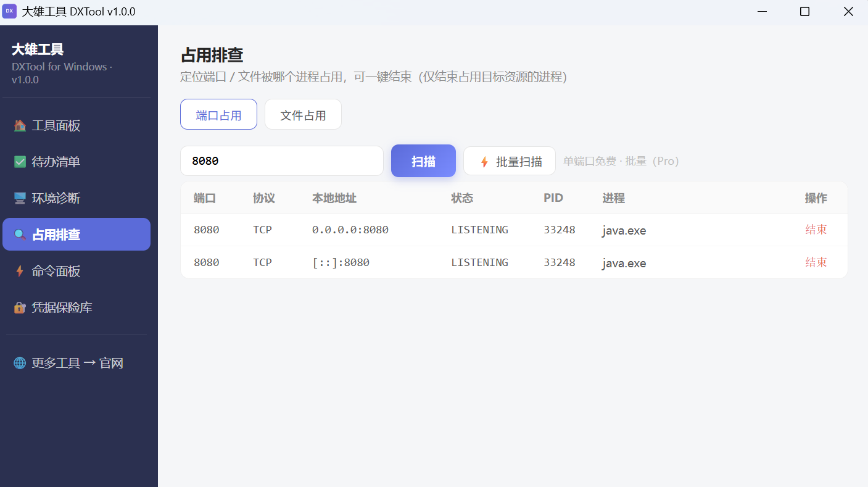Viewport: 868px width, 487px height.
Task: Click the globe icon beside 更多工具
Action: pos(20,363)
